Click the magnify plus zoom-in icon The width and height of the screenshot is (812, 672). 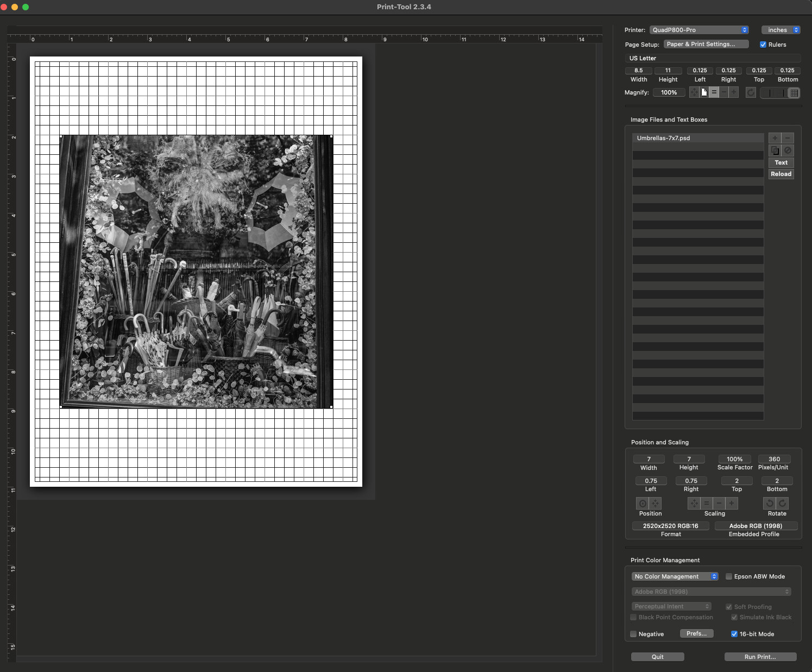[733, 92]
